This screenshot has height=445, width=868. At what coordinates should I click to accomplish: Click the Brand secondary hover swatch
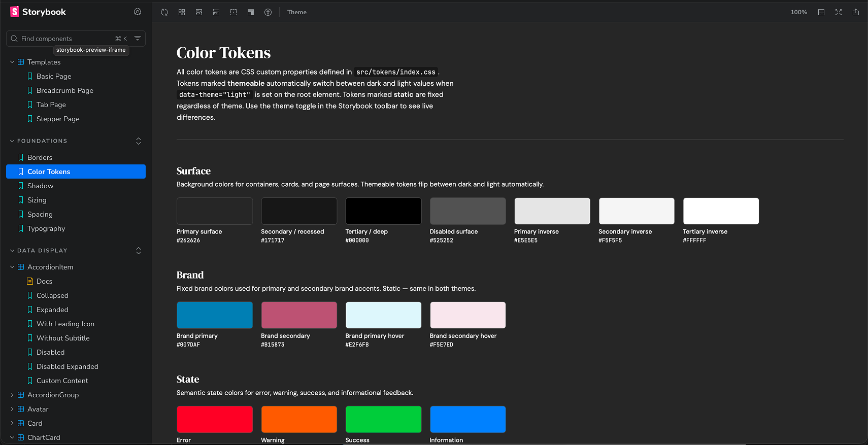[x=468, y=315]
